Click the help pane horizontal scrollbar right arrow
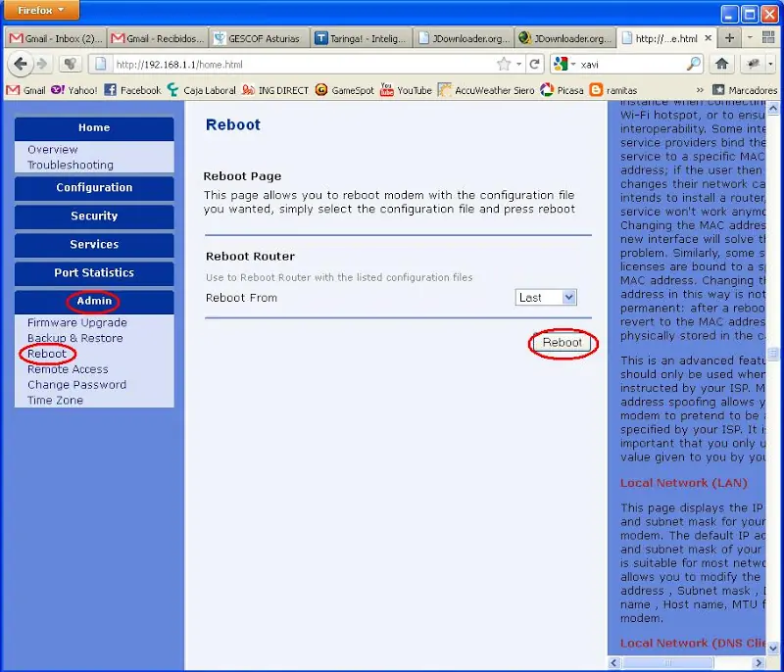 tap(759, 663)
